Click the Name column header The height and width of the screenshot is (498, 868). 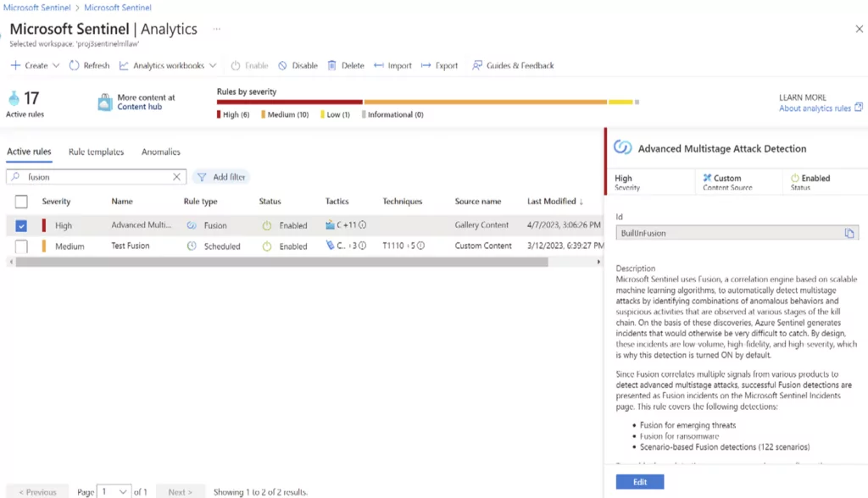[122, 202]
